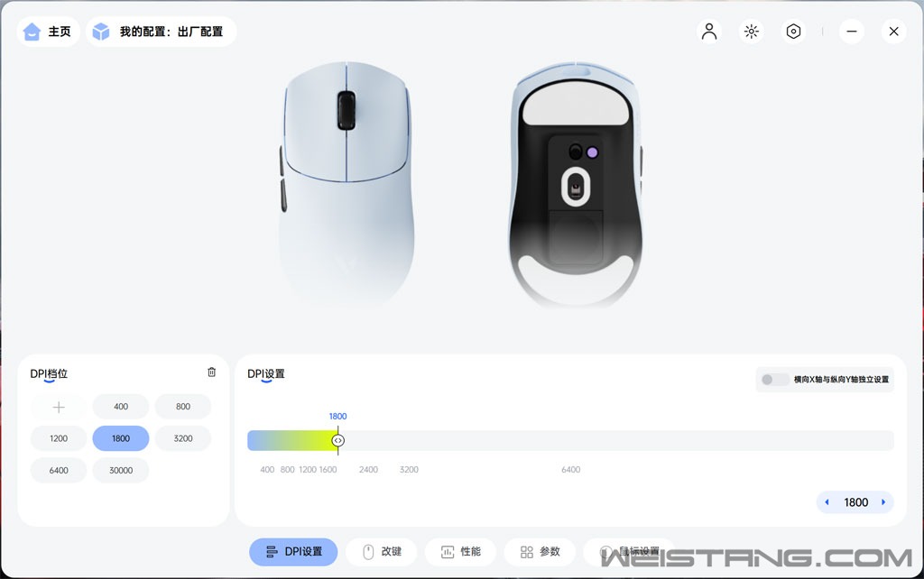The height and width of the screenshot is (579, 924).
Task: Open the user account icon
Action: [x=709, y=32]
